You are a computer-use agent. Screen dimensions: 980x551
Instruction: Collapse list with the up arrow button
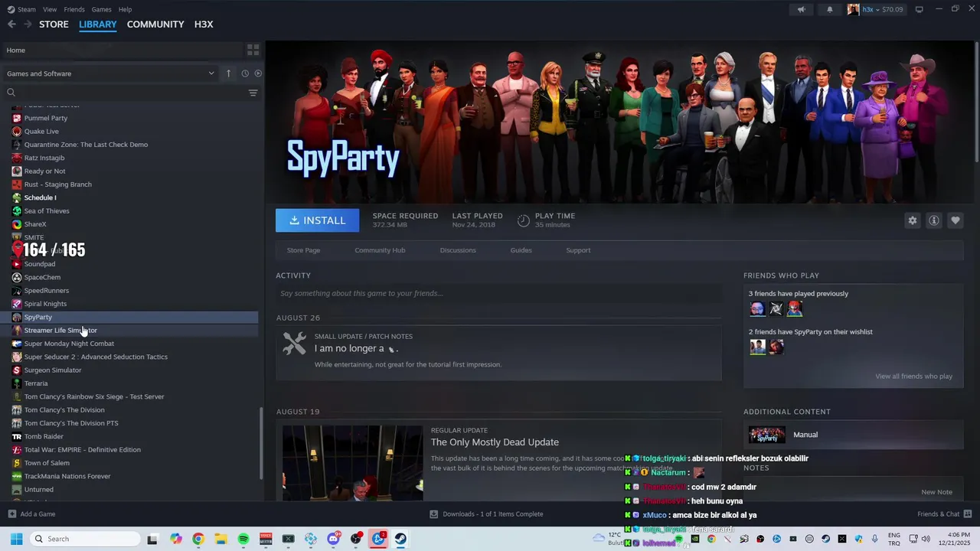[x=228, y=73]
